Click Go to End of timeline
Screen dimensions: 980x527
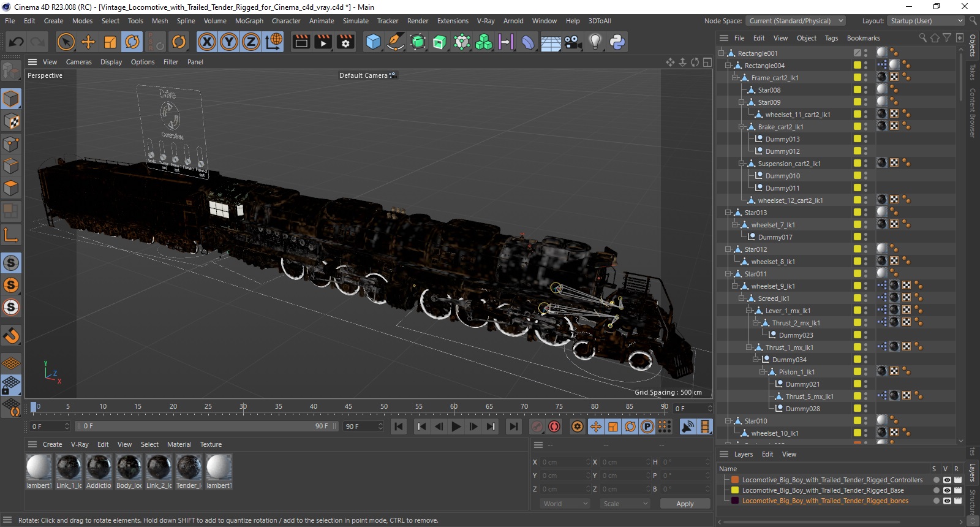click(514, 427)
